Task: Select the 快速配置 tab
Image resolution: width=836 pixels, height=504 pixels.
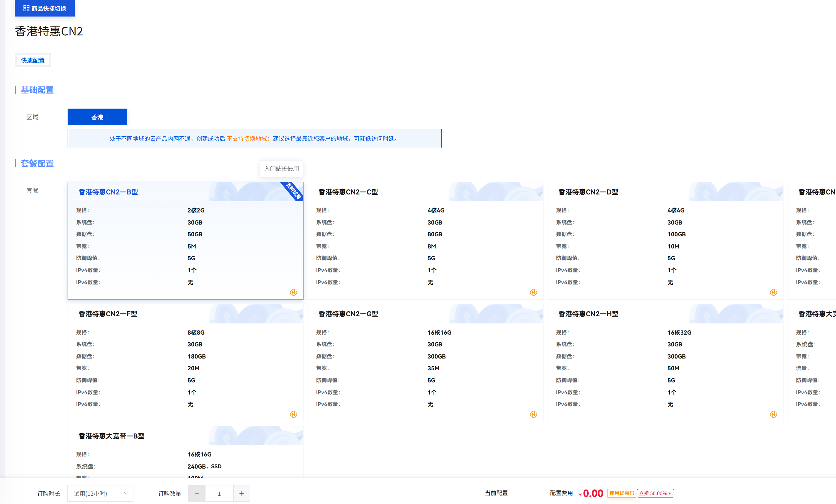Action: (32, 60)
